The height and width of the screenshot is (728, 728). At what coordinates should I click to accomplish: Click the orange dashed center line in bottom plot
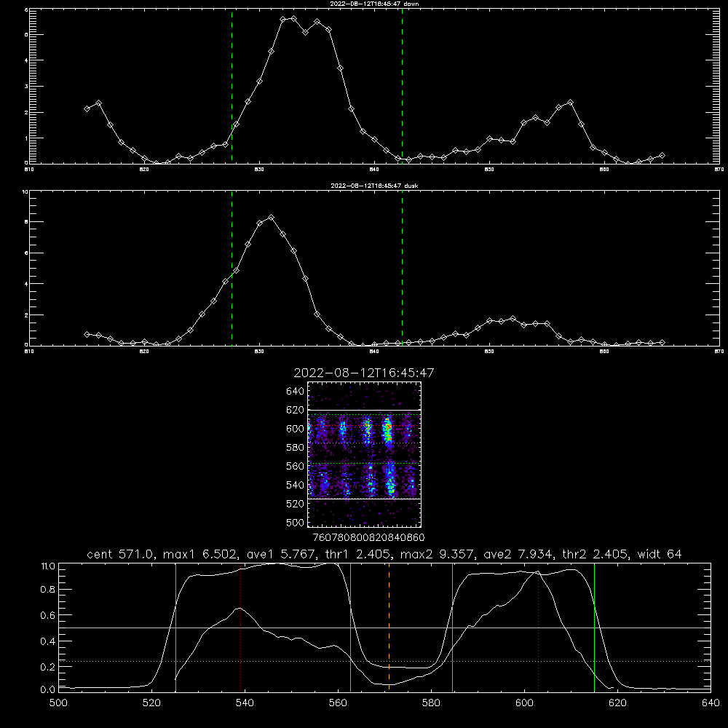click(389, 627)
